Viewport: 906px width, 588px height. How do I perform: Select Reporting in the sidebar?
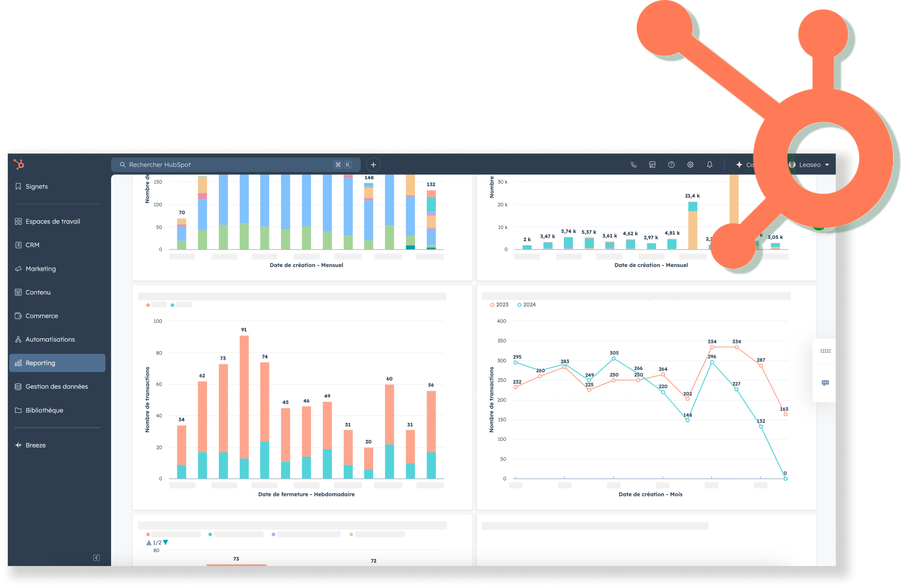click(x=57, y=363)
